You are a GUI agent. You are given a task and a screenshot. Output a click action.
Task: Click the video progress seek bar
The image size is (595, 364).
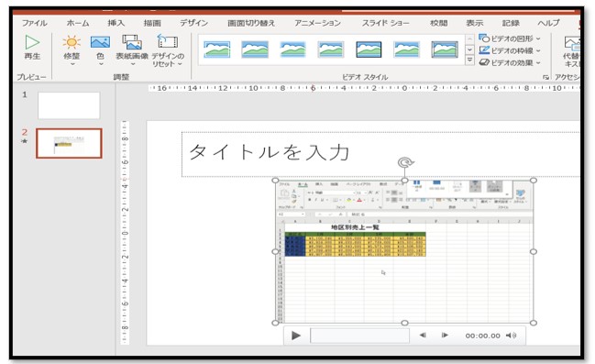359,336
